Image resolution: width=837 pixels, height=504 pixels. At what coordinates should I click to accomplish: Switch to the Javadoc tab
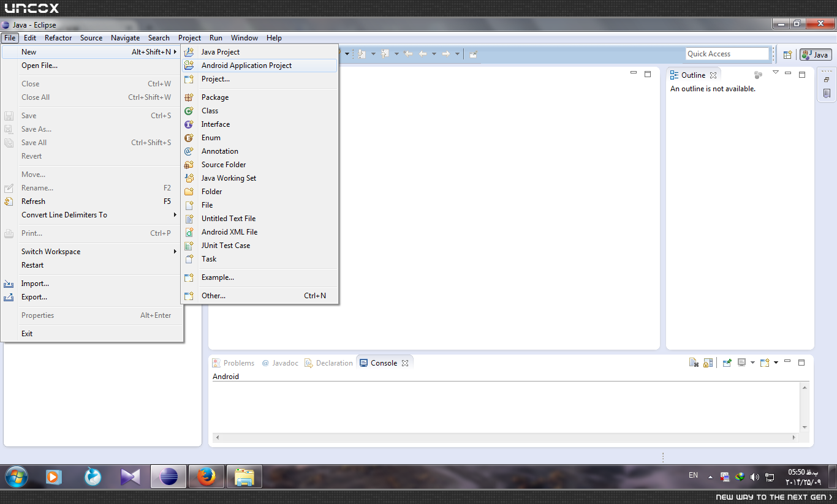click(280, 363)
